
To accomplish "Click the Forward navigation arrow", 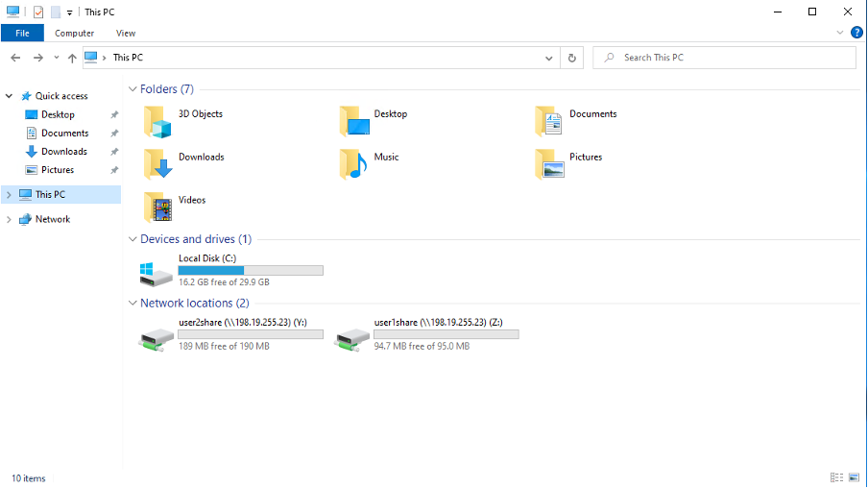I will [x=37, y=58].
